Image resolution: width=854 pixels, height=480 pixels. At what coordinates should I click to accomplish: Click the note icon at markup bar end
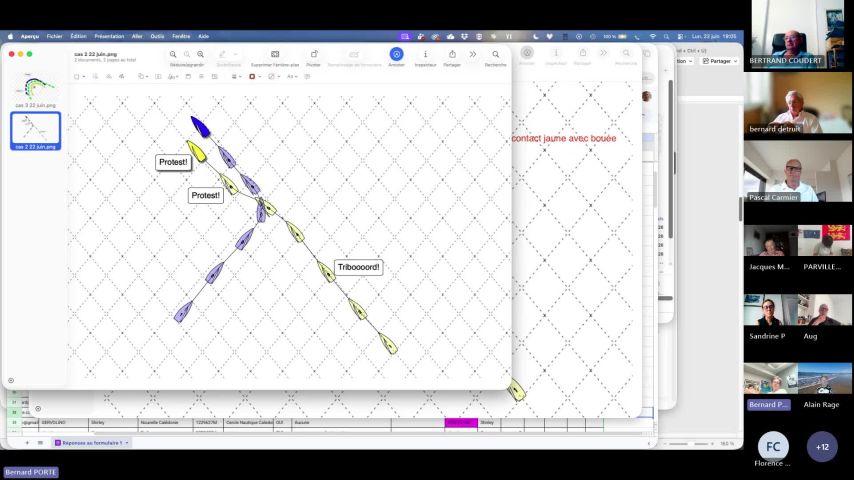pyautogui.click(x=307, y=77)
